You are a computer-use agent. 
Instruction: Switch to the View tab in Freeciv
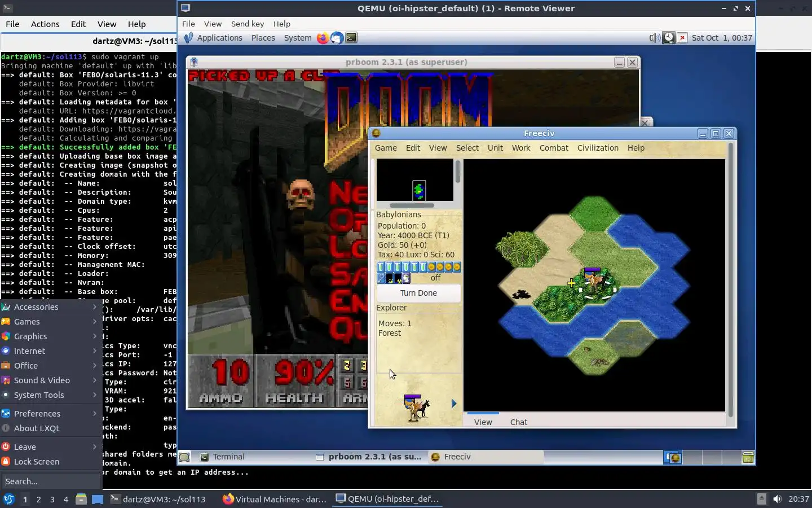483,422
